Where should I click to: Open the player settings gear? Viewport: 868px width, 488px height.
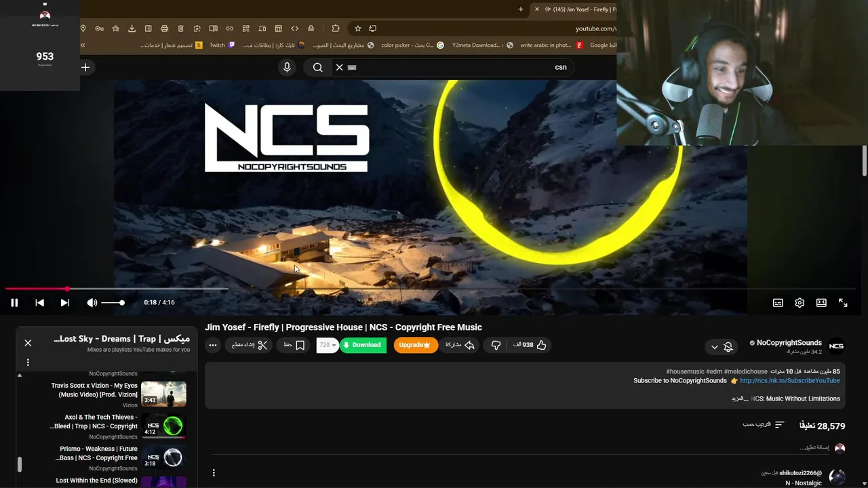(800, 303)
